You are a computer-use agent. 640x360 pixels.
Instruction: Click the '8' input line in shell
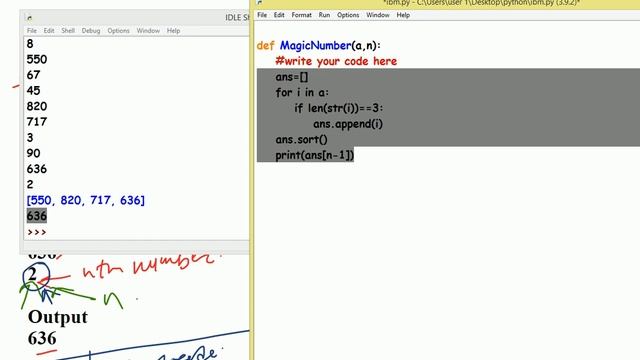[30, 44]
